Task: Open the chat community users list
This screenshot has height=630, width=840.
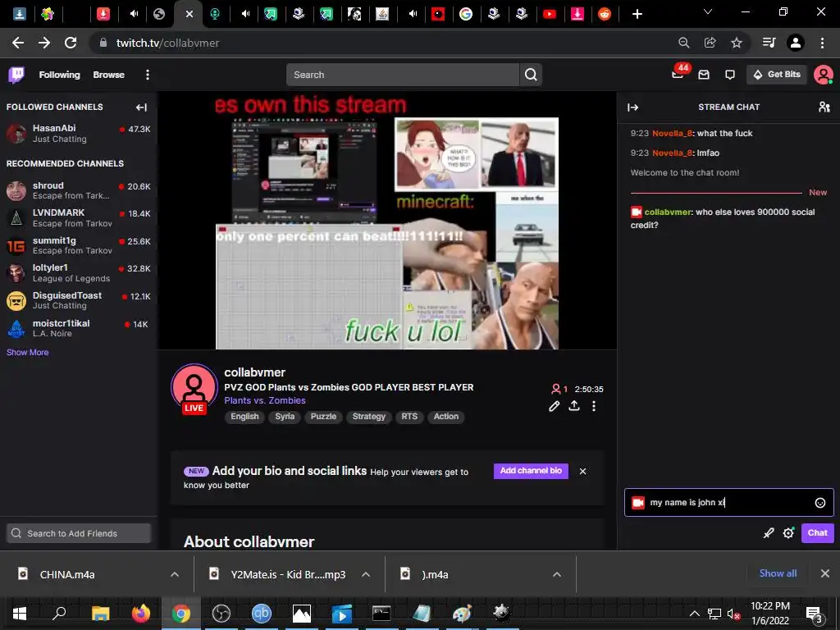Action: pos(824,107)
